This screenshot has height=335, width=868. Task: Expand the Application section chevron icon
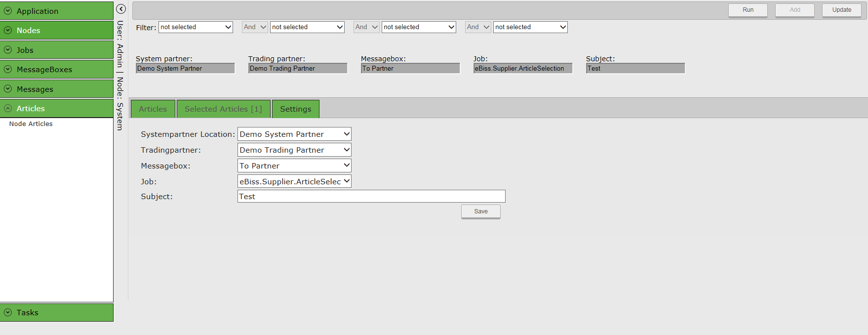point(8,11)
